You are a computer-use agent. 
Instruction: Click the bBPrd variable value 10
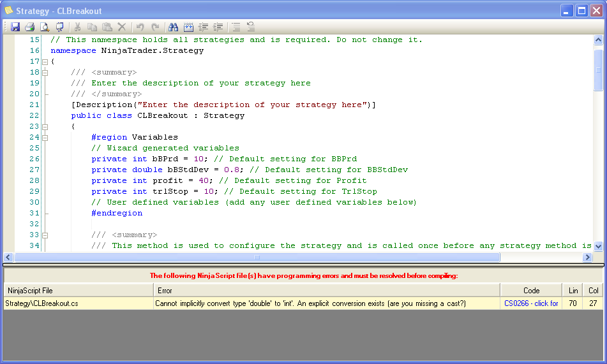[x=199, y=159]
